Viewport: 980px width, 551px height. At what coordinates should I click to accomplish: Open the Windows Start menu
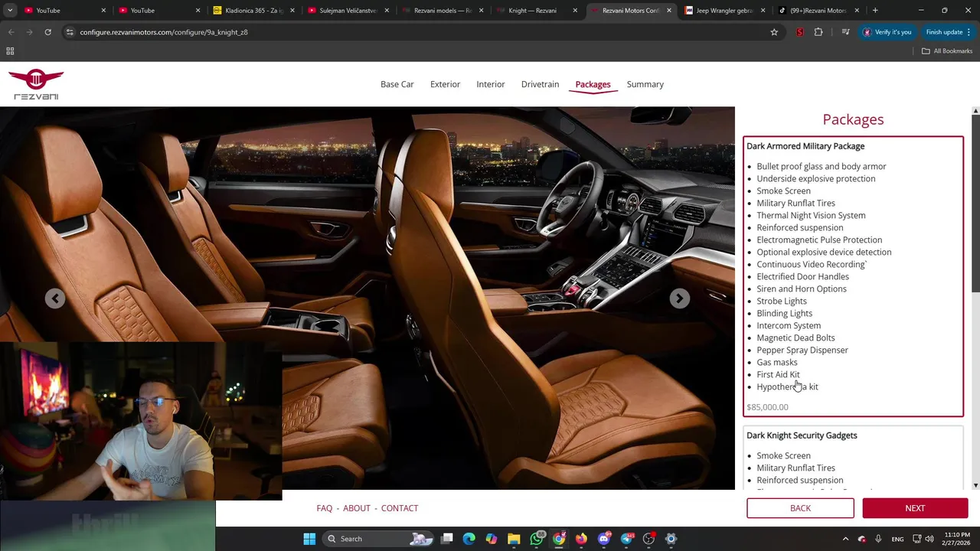309,539
